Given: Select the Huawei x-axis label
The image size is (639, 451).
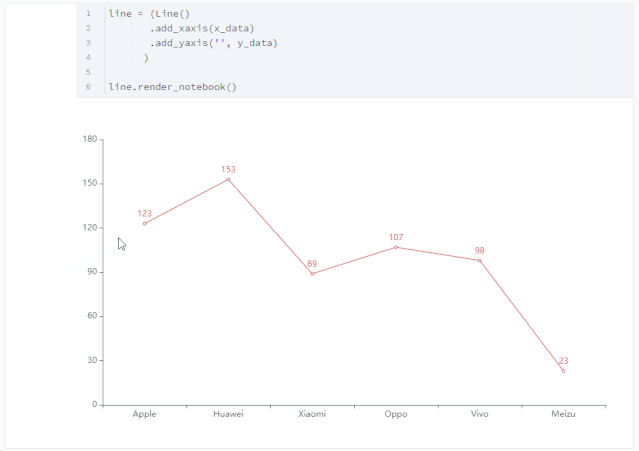Looking at the screenshot, I should click(x=228, y=414).
